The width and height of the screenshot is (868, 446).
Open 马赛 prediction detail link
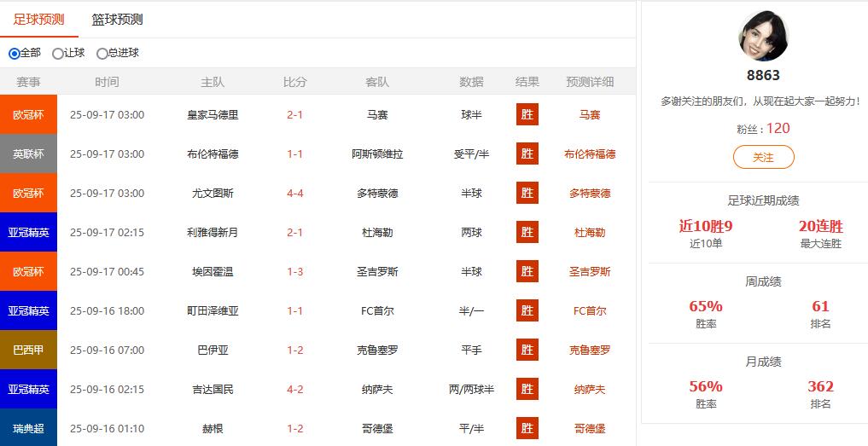(x=590, y=115)
